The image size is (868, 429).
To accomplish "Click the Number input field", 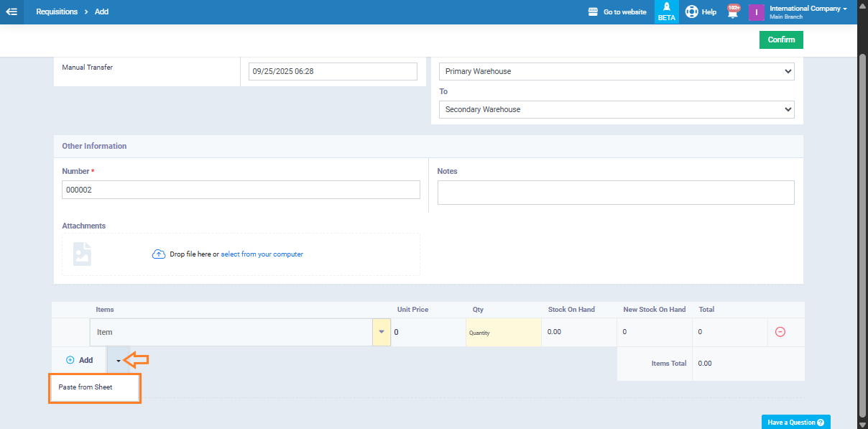I will click(241, 190).
